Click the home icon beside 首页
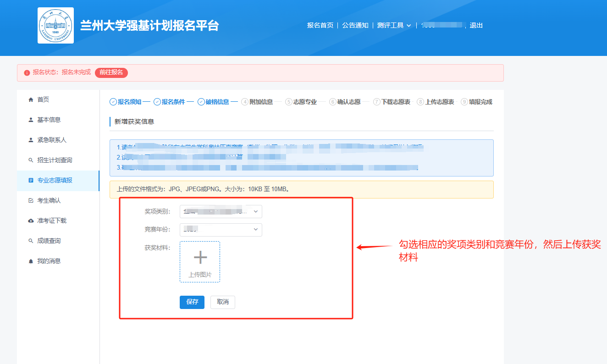The image size is (607, 364). (x=31, y=99)
